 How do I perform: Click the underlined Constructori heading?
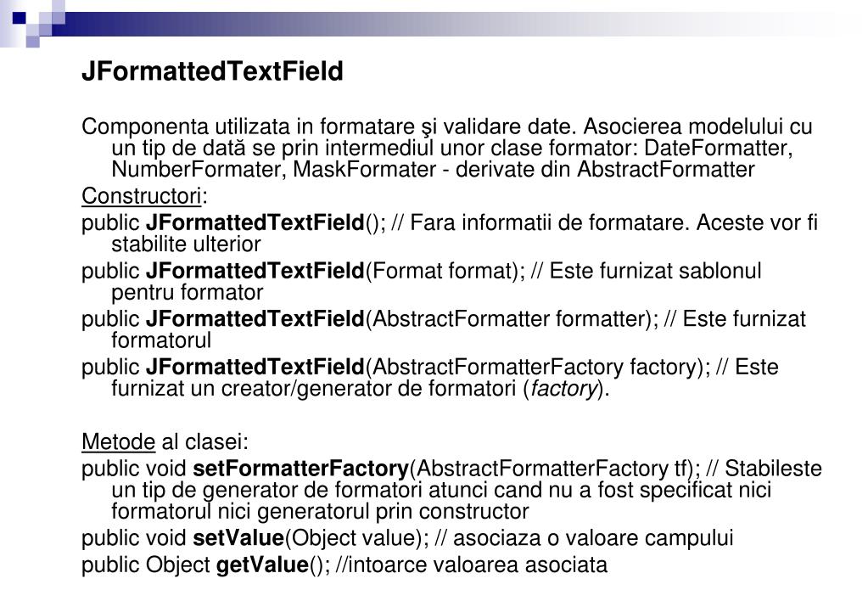pos(141,196)
